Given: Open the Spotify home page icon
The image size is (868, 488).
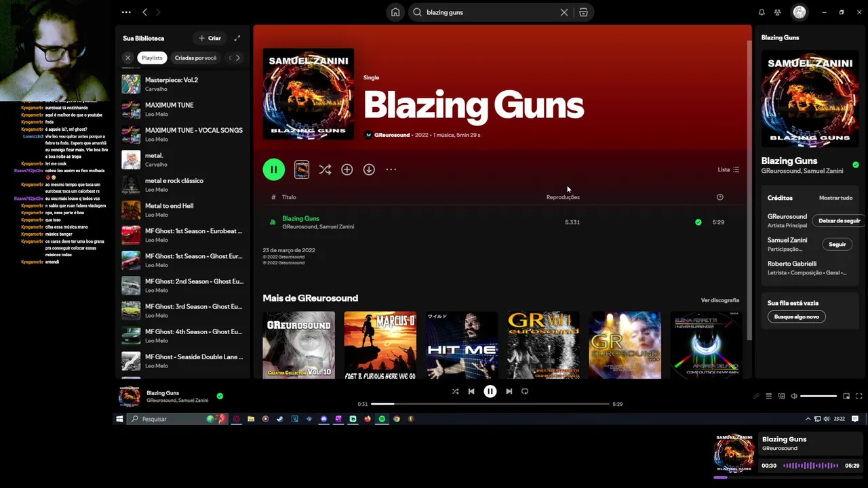Looking at the screenshot, I should coord(395,12).
